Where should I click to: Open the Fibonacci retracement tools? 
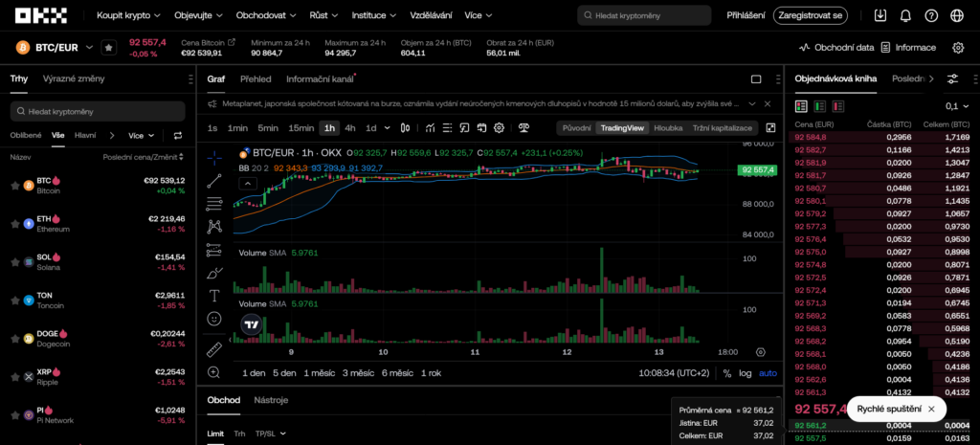214,203
